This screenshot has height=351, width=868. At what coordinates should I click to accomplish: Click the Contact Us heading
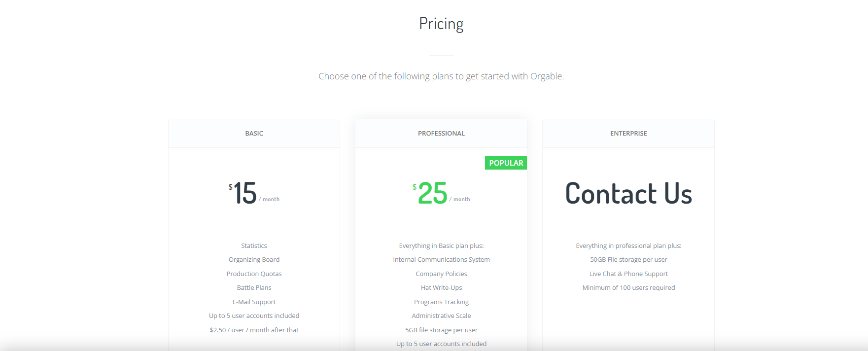pyautogui.click(x=628, y=193)
